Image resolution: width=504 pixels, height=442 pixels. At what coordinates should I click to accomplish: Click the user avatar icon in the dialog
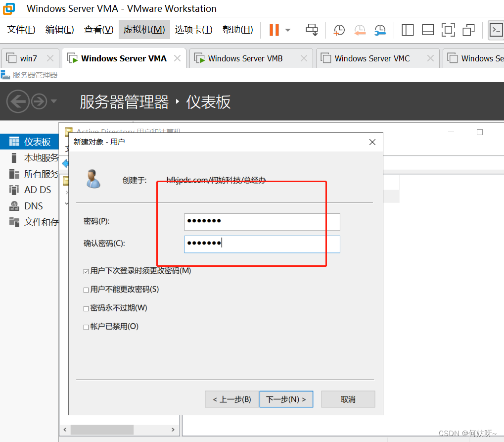[x=93, y=179]
